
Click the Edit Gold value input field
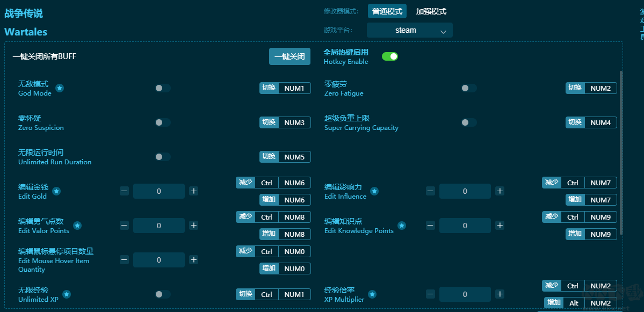pos(159,191)
